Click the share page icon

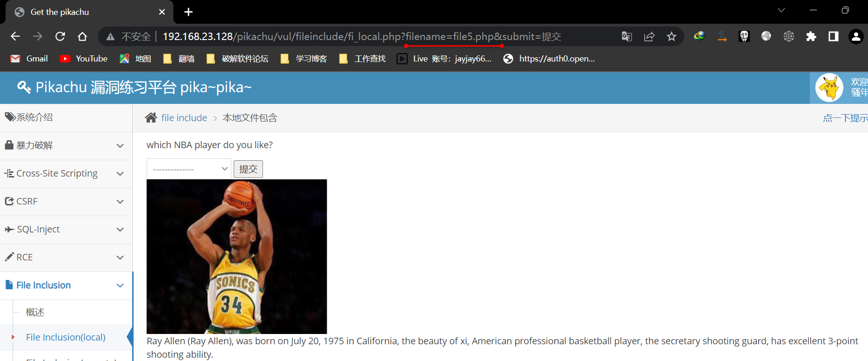click(x=649, y=36)
